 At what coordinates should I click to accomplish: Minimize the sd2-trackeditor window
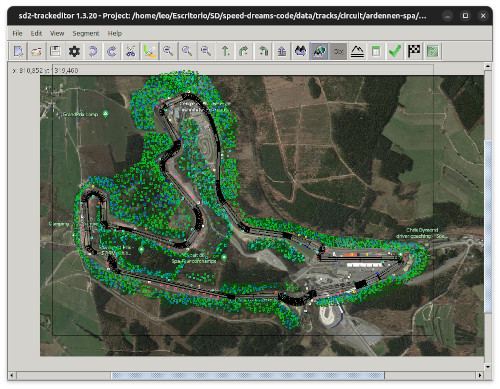[x=448, y=16]
